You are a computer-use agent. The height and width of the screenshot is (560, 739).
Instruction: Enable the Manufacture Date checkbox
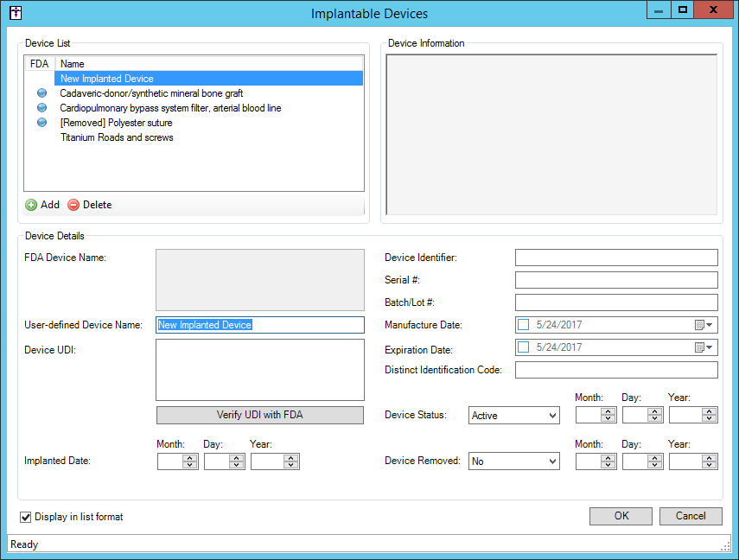524,325
